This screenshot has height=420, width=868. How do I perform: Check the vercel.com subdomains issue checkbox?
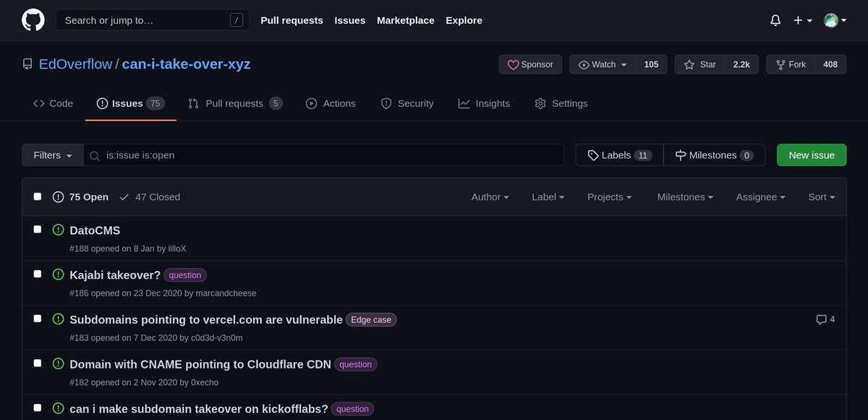(x=38, y=318)
